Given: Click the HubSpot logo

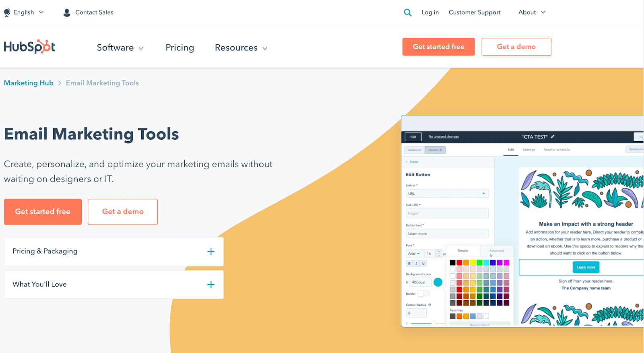Looking at the screenshot, I should [x=29, y=47].
